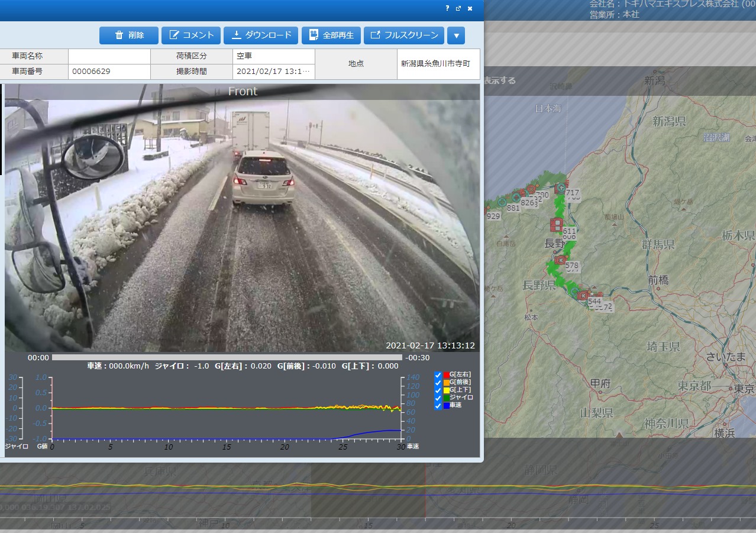
Task: Uncheck the G[上下] graph series checkbox
Action: [438, 390]
